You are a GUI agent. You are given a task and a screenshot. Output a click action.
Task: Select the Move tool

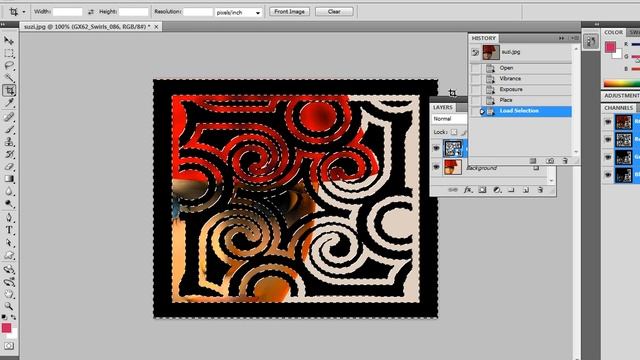(9, 40)
